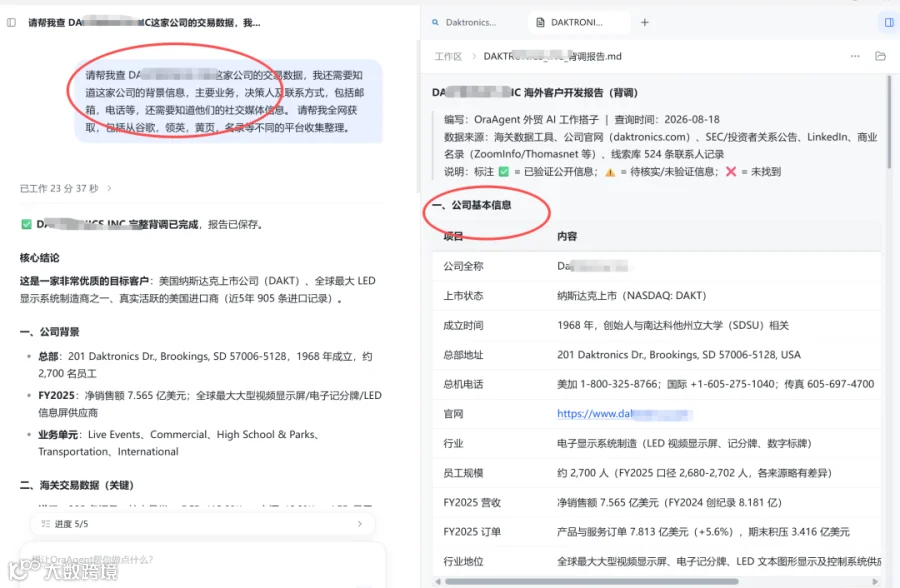Click the 二、海关交易数据（关键） heading
This screenshot has height=588, width=900.
point(77,485)
